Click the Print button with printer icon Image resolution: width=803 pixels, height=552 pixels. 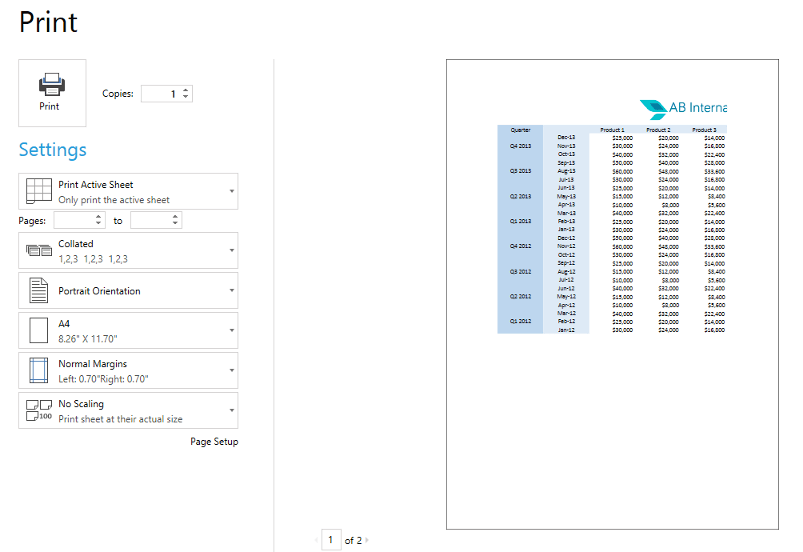(x=52, y=93)
